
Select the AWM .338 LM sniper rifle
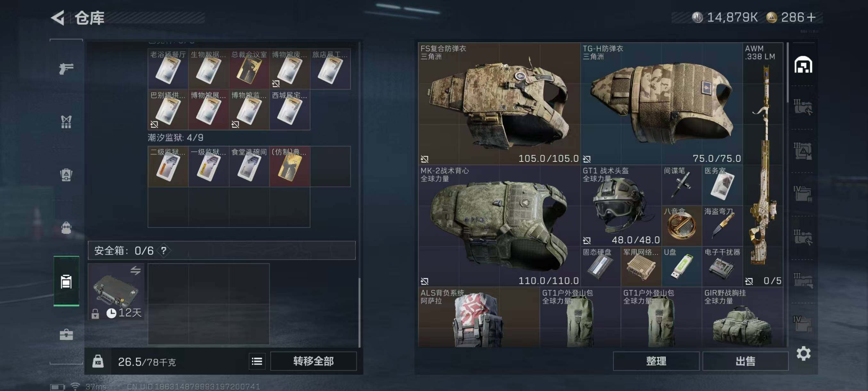763,165
